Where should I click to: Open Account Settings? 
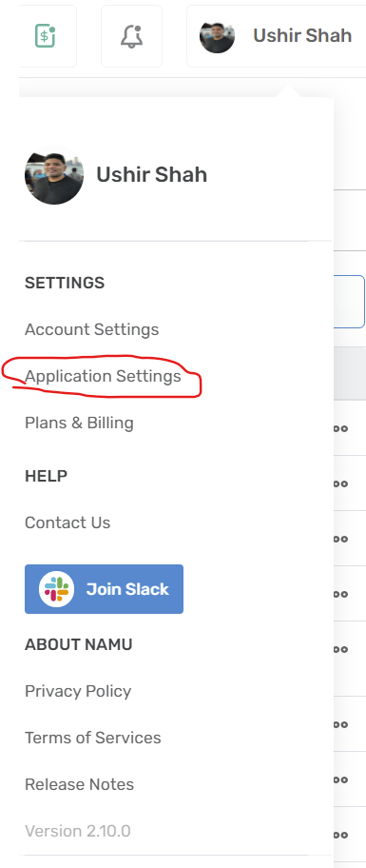(x=92, y=329)
